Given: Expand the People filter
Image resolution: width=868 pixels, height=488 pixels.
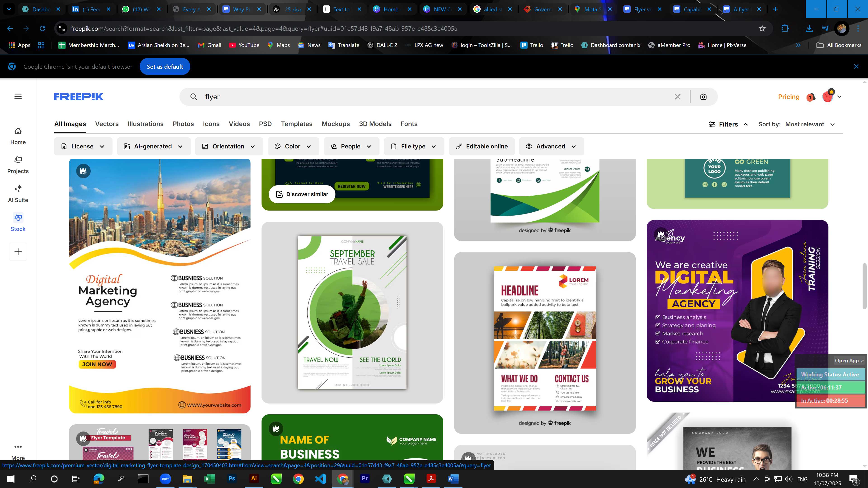Looking at the screenshot, I should [351, 146].
